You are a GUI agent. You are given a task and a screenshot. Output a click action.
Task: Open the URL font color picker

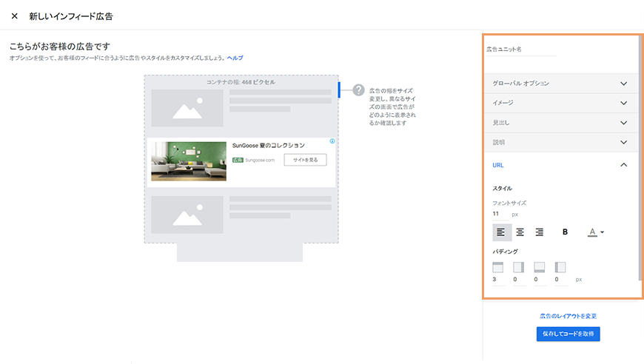tap(596, 232)
